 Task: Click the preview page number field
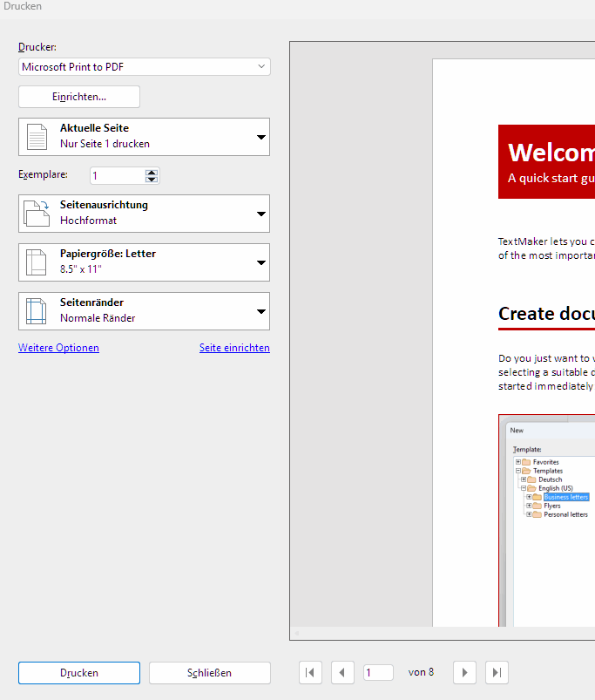pos(379,672)
